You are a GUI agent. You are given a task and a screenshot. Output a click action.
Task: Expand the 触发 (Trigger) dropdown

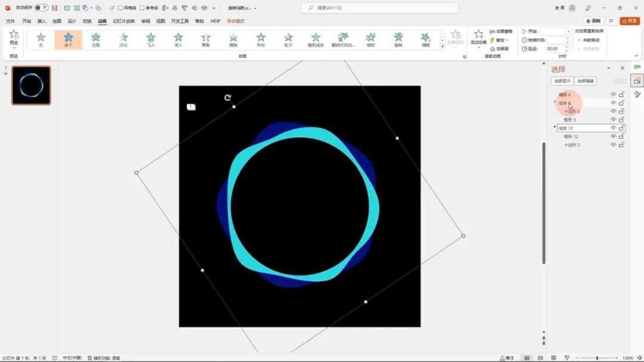[x=507, y=40]
